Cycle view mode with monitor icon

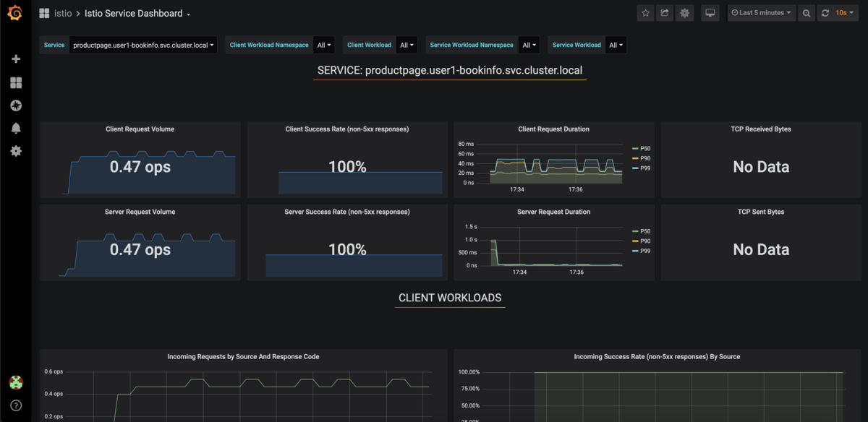click(x=710, y=13)
